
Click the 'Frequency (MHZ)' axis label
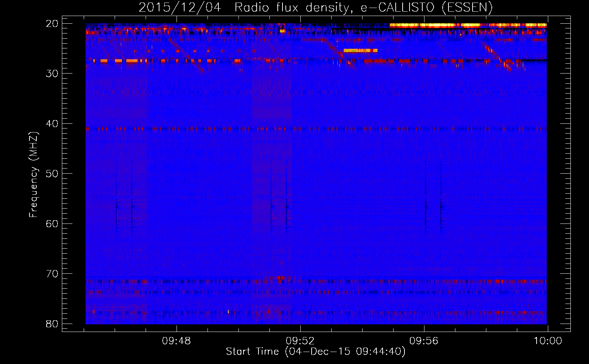[x=33, y=175]
